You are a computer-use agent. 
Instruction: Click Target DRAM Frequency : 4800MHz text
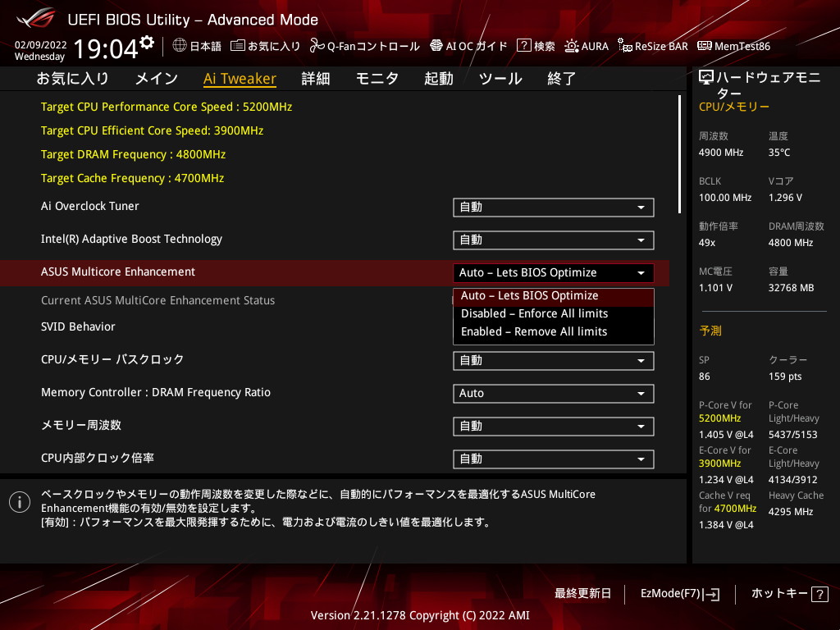pyautogui.click(x=134, y=154)
